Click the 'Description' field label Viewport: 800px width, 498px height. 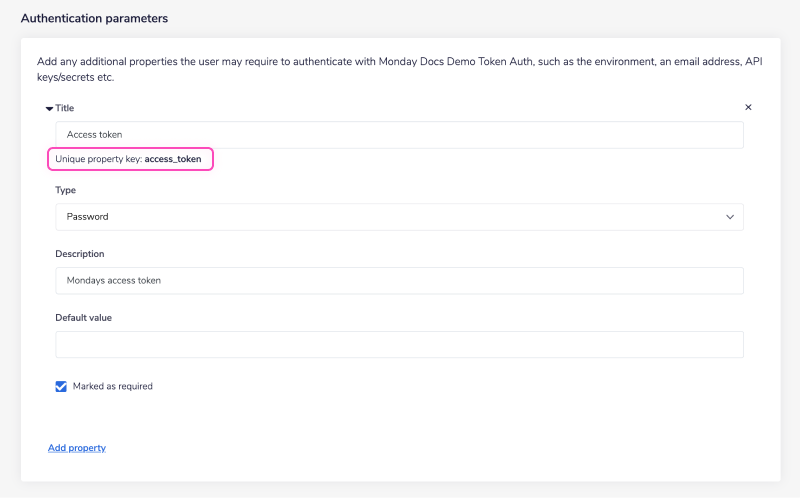pos(80,254)
